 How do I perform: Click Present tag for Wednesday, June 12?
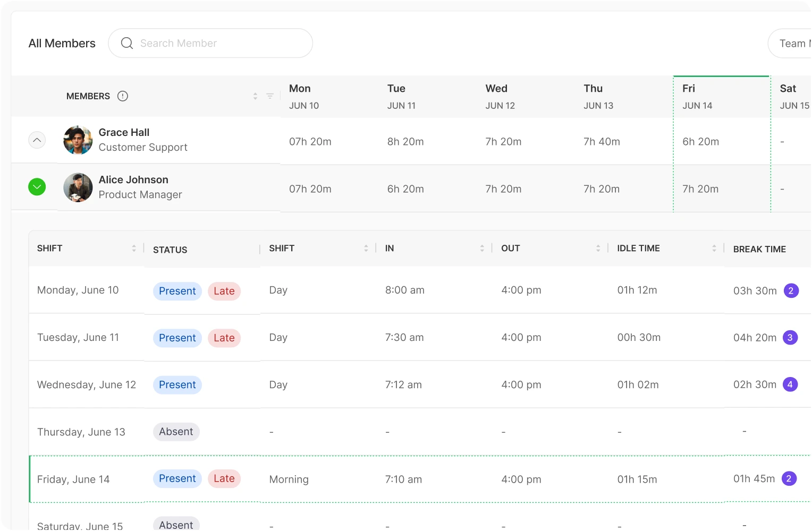tap(177, 384)
